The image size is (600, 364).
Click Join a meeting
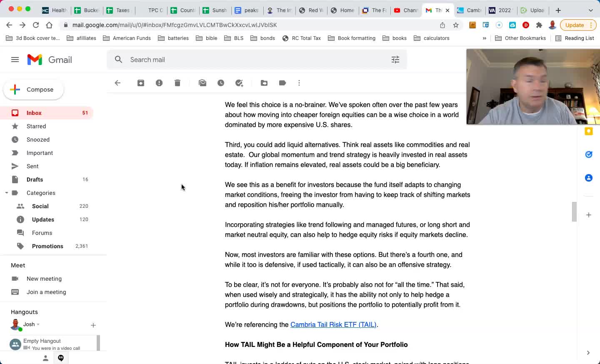click(47, 292)
